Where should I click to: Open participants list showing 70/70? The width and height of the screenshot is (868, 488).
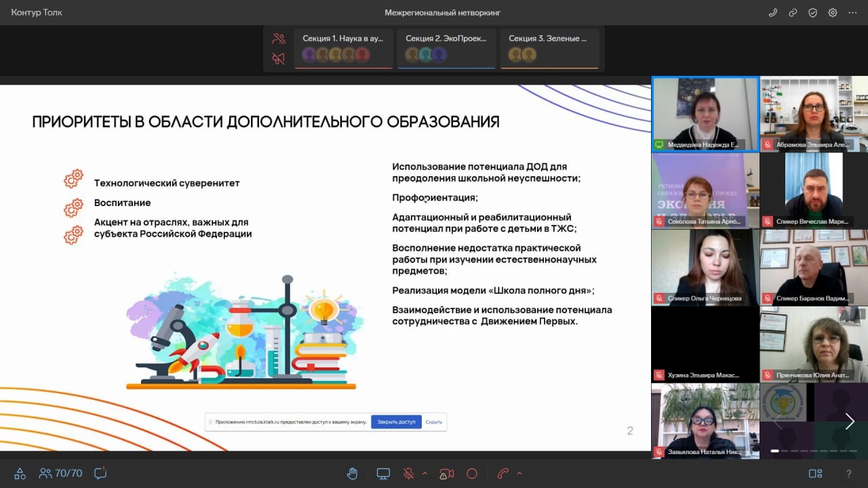pyautogui.click(x=60, y=473)
